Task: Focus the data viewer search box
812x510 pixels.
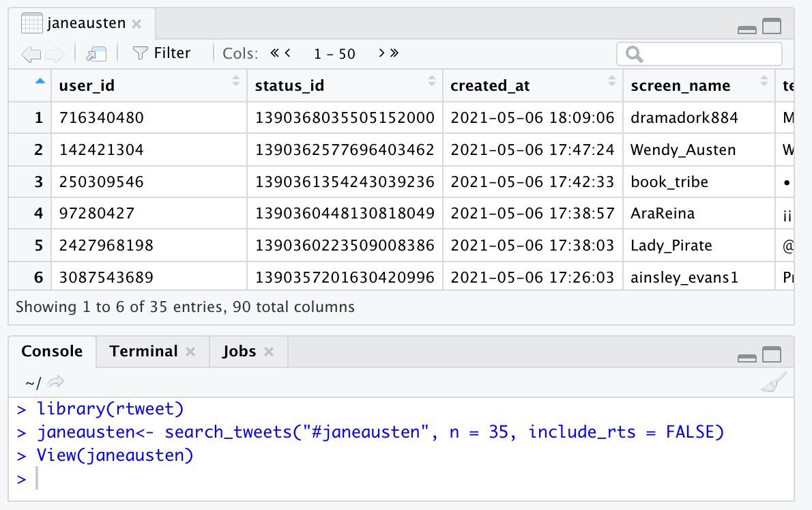Action: coord(699,54)
